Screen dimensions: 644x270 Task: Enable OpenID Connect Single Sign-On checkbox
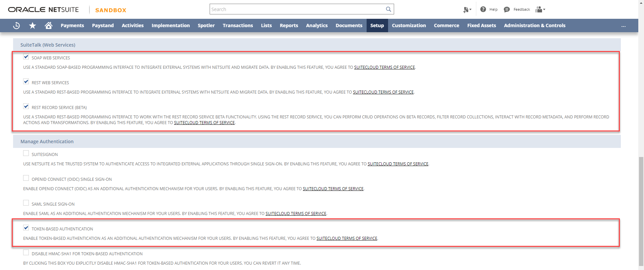click(26, 178)
